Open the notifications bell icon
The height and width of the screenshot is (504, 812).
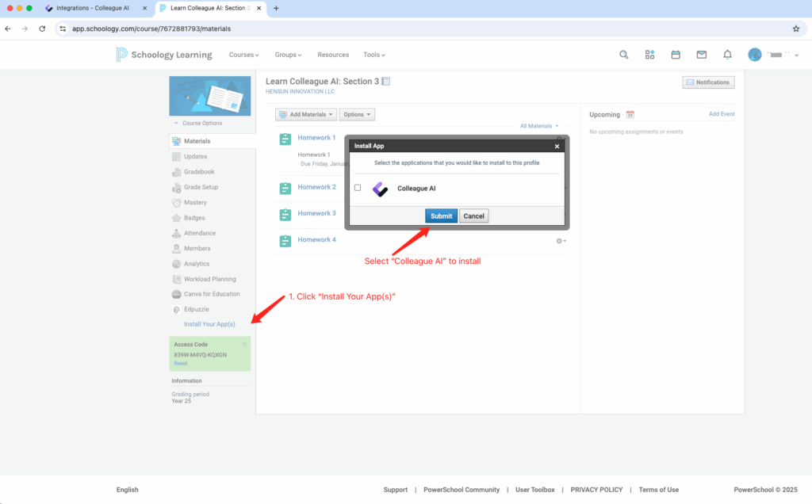pyautogui.click(x=727, y=55)
